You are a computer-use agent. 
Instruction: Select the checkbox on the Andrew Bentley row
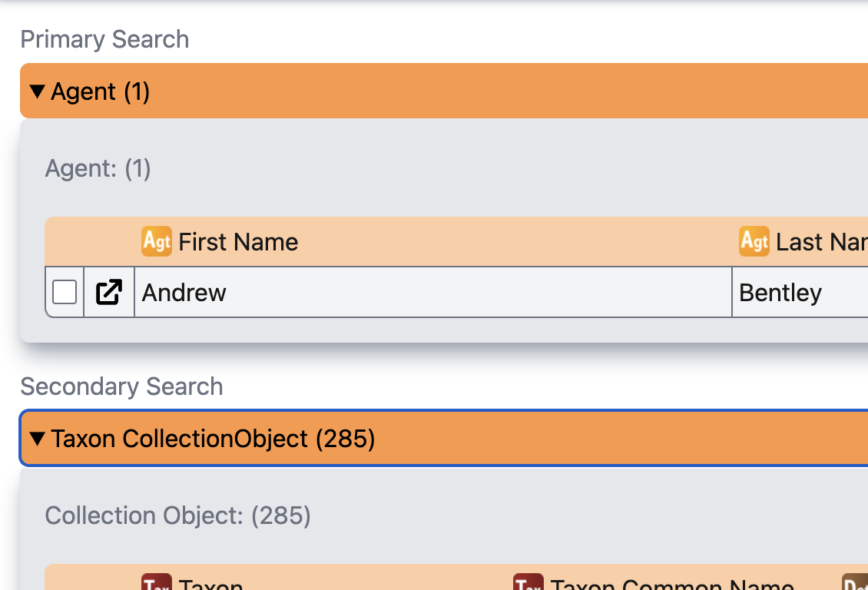[64, 292]
